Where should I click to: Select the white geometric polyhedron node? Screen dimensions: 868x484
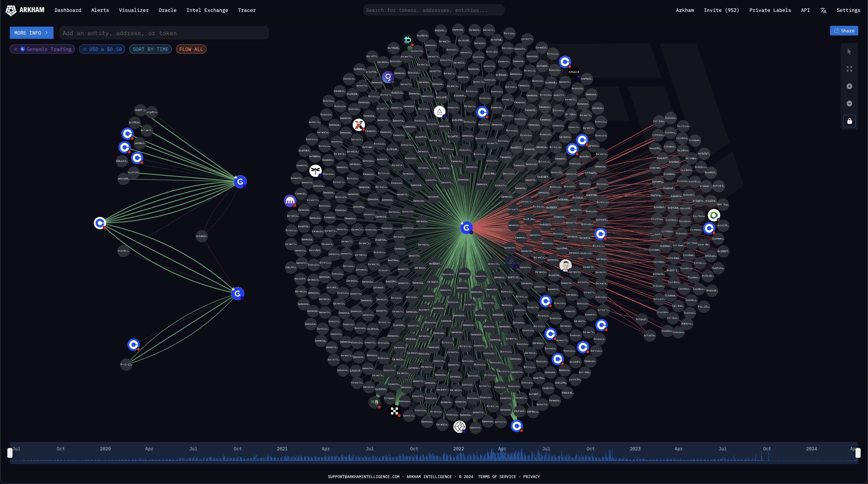tap(459, 427)
